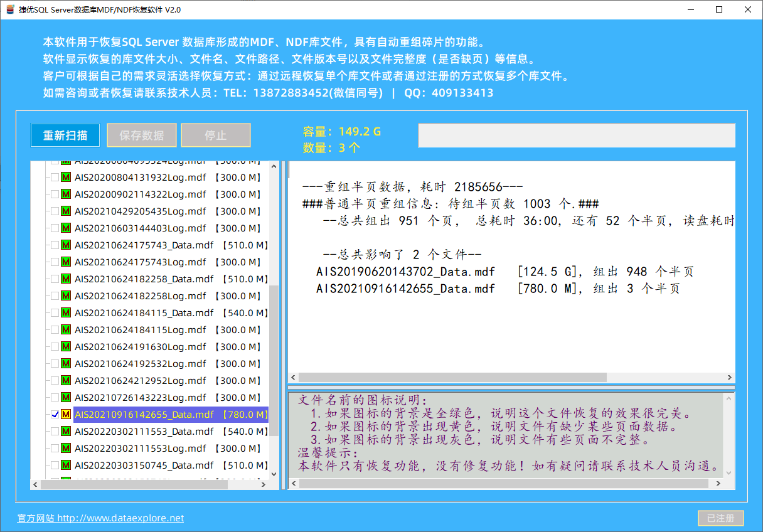Screen dimensions: 763x532
Task: Enable the checkbox for AIS20210624184115_Data.mdf
Action: click(55, 313)
